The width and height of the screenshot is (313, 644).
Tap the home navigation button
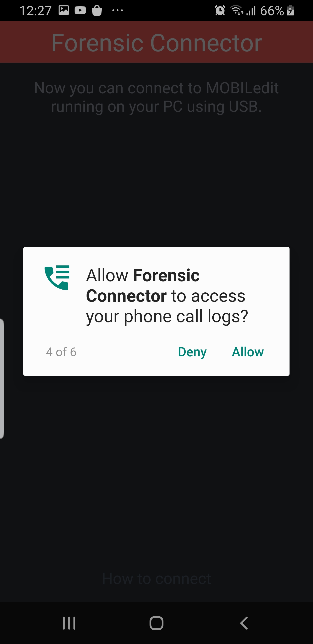(x=156, y=623)
